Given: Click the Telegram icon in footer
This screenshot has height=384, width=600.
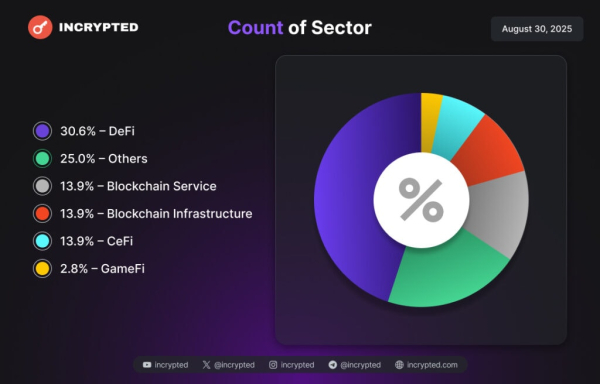Looking at the screenshot, I should point(333,365).
